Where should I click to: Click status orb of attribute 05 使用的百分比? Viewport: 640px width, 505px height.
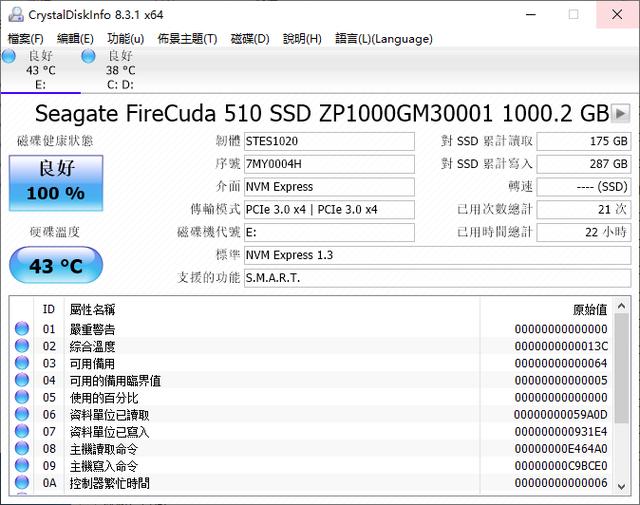tap(22, 397)
